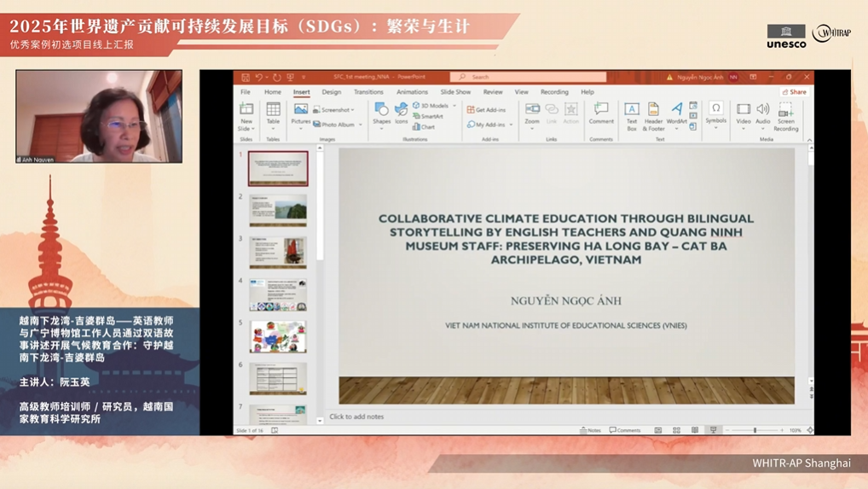The image size is (868, 489).
Task: Open the WordArt gallery
Action: tap(676, 115)
